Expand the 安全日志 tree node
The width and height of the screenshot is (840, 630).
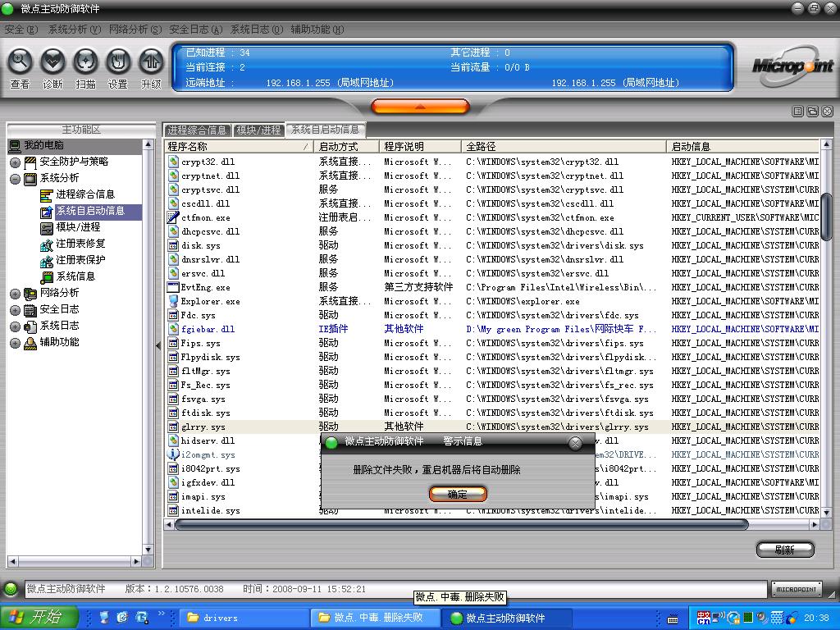(x=15, y=310)
